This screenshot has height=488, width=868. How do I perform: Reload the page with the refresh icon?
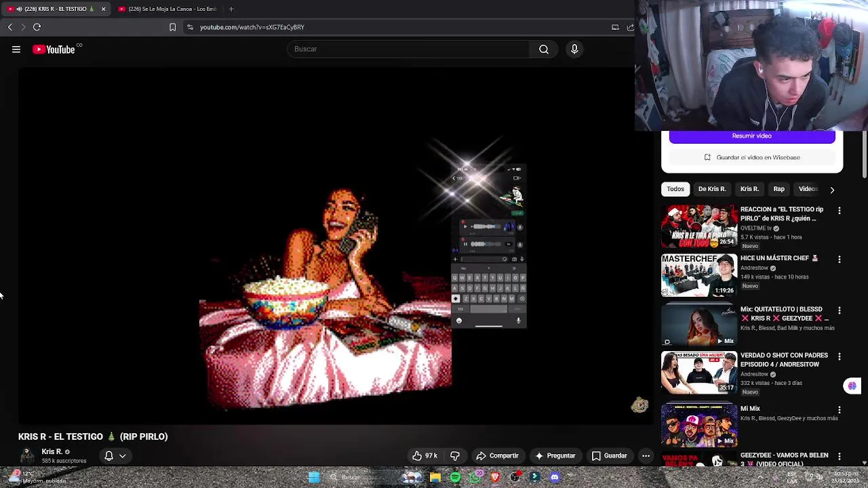[x=37, y=27]
